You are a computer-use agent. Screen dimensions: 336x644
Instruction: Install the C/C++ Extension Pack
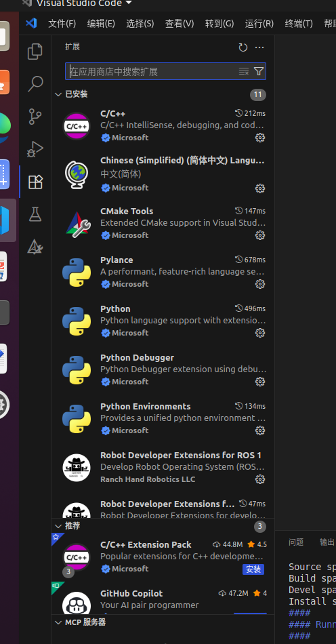(x=253, y=569)
